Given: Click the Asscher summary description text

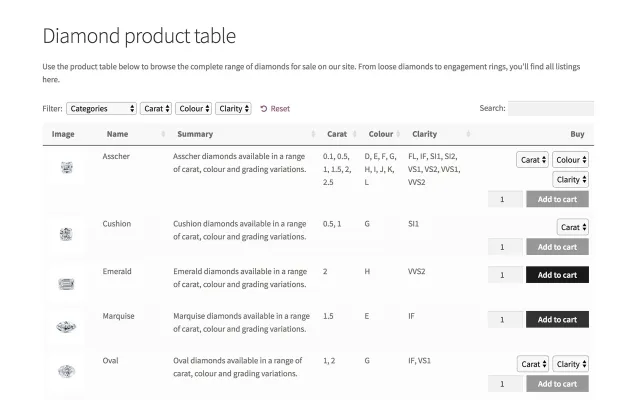Looking at the screenshot, I should (240, 163).
